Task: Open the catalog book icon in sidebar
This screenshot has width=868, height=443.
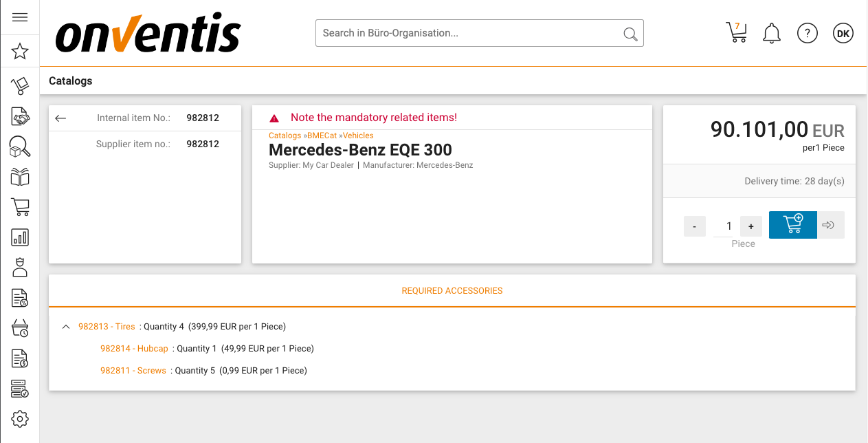Action: (20, 177)
